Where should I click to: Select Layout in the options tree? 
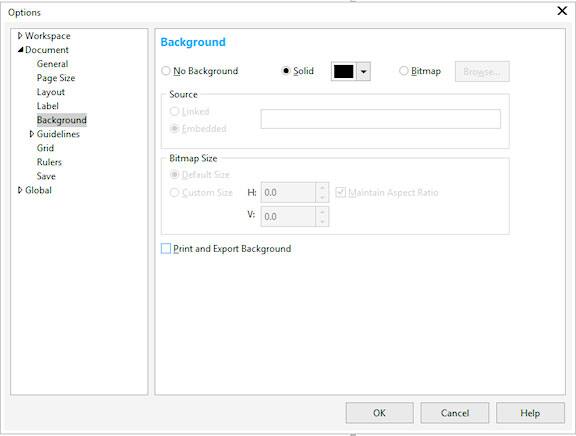(51, 92)
